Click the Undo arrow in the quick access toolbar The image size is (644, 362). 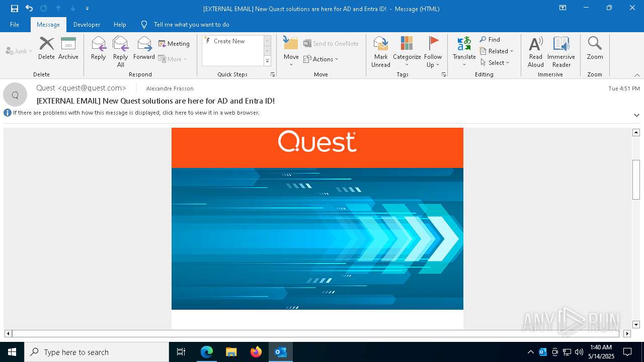29,9
